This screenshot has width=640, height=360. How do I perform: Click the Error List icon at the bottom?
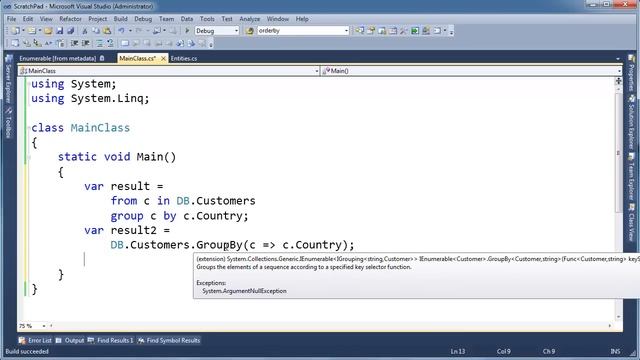[x=22, y=340]
